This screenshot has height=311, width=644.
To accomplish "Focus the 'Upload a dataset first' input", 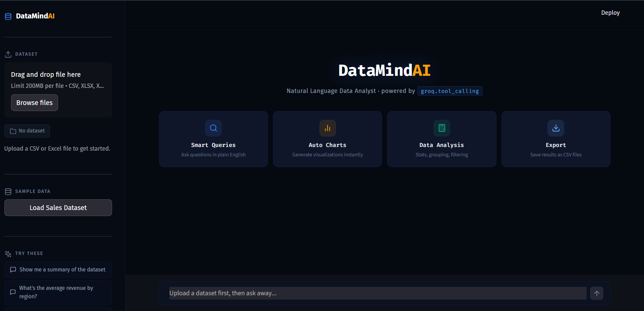I will click(378, 293).
